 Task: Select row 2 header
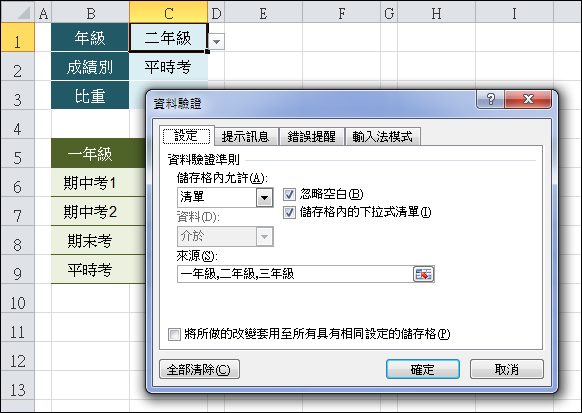click(17, 66)
